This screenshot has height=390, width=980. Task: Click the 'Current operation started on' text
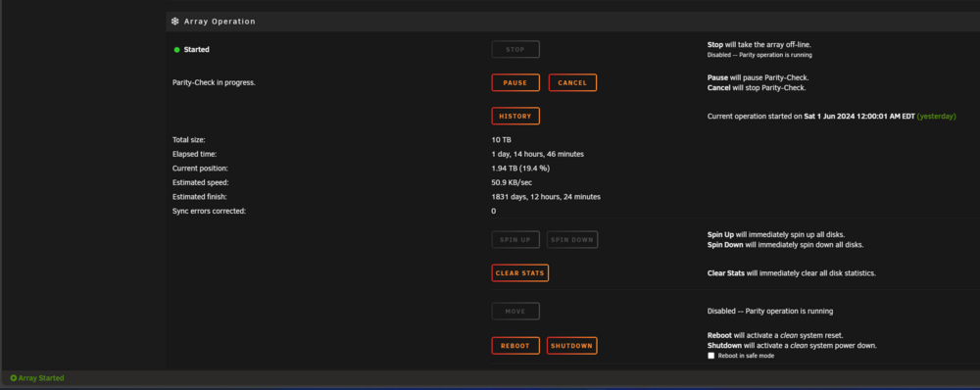755,117
